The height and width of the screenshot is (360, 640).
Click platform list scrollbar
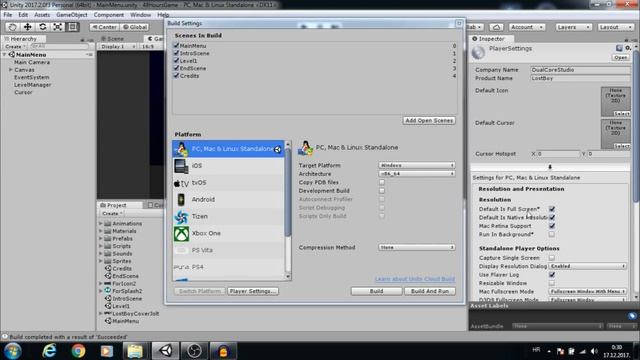[288, 192]
